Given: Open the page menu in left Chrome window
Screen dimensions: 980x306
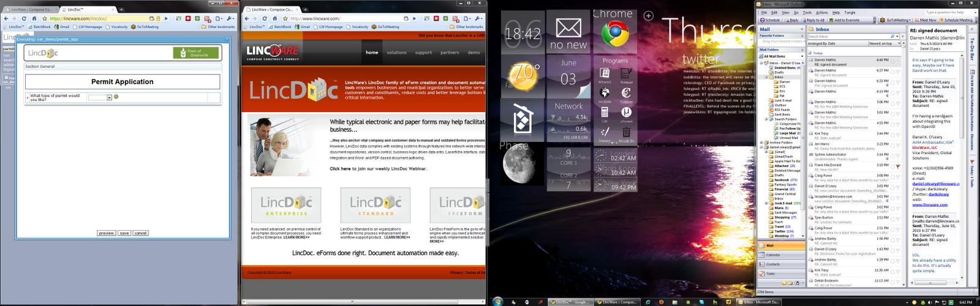Looking at the screenshot, I should click(221, 18).
